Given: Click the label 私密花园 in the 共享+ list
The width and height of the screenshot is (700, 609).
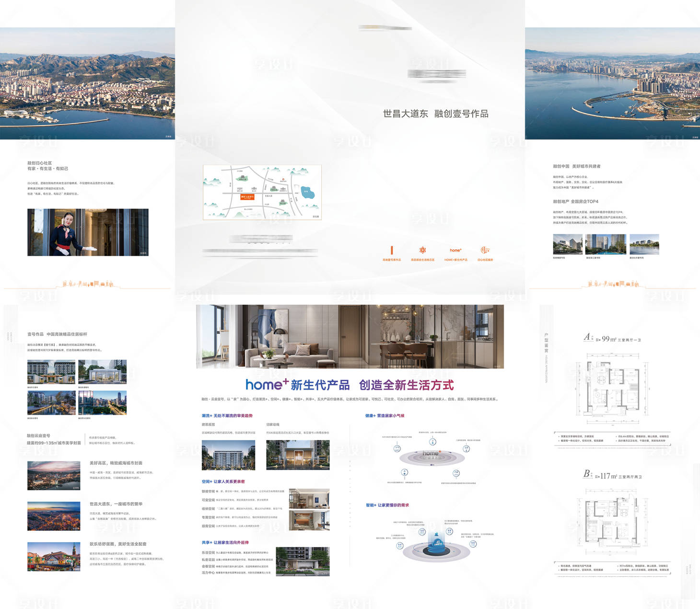Looking at the screenshot, I should pyautogui.click(x=208, y=559).
